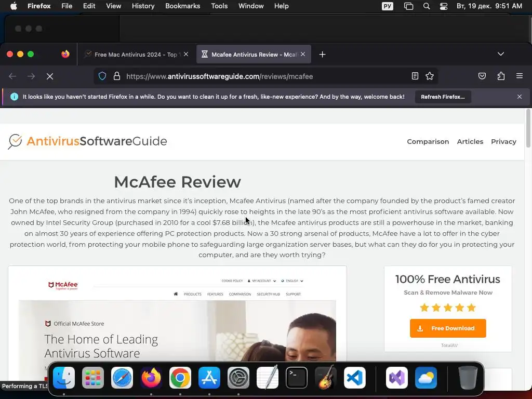Close the Free Mac Antivirus 2024 tab

tap(186, 54)
